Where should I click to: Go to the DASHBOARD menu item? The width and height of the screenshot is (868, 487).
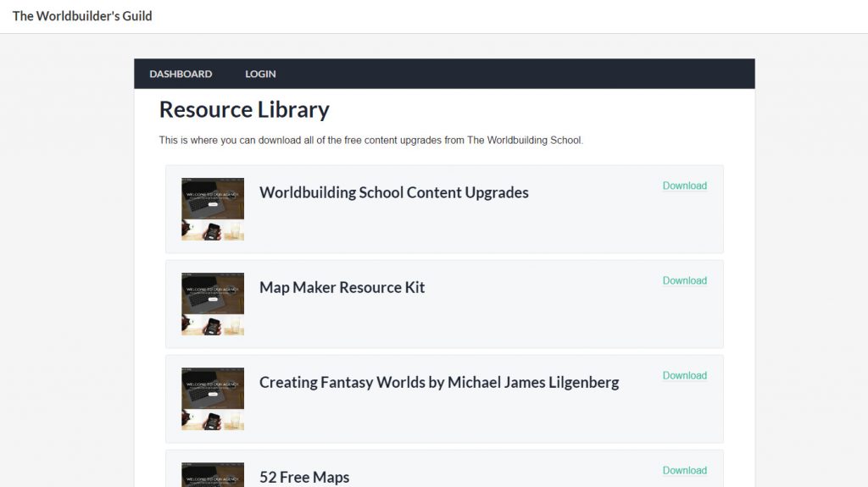tap(181, 74)
